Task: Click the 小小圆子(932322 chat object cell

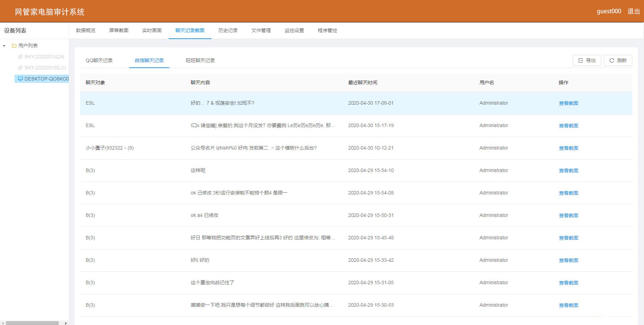Action: 110,148
